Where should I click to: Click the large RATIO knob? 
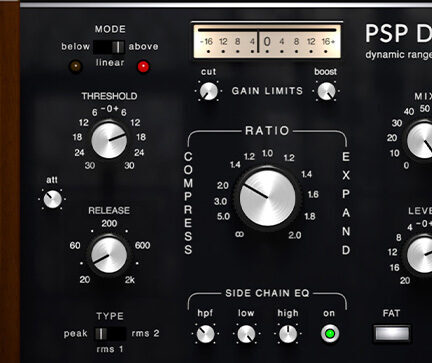(267, 198)
